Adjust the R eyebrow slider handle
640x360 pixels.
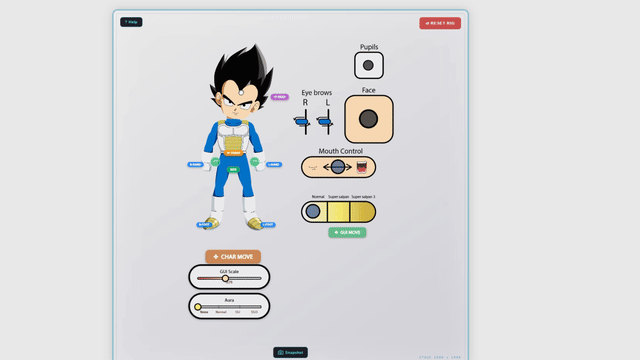(x=302, y=122)
